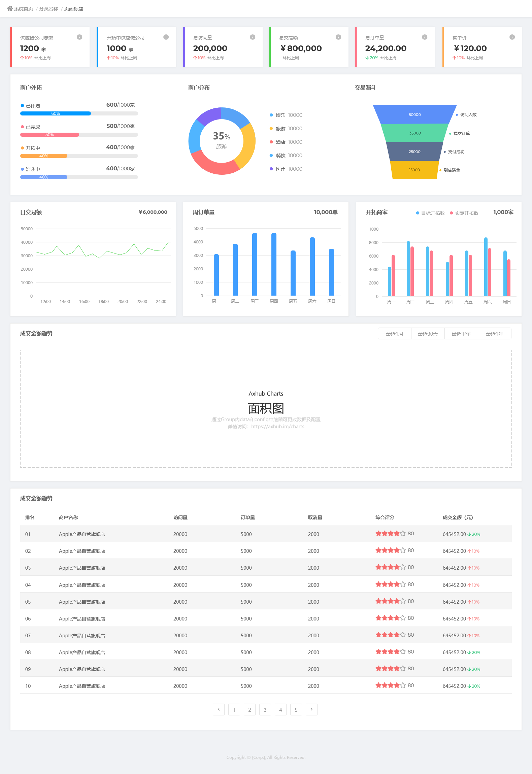The image size is (532, 774).
Task: Click funnel segment labeled 15000
Action: point(414,170)
